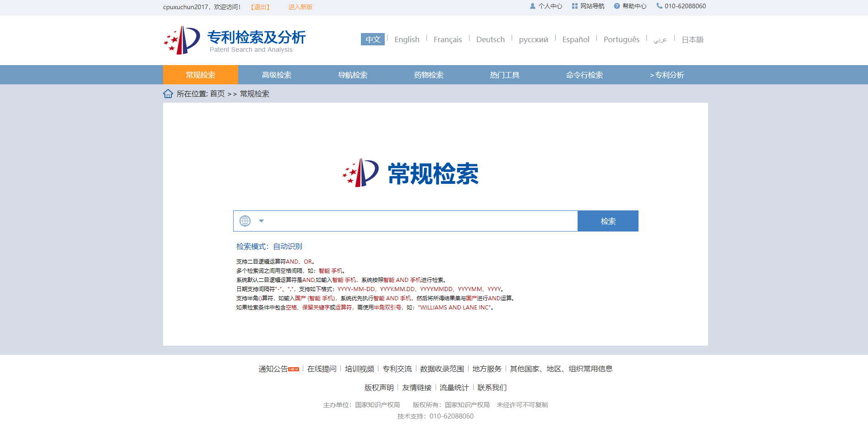Open 专利交流 footer link
Viewport: 868px width, 430px height.
[397, 369]
